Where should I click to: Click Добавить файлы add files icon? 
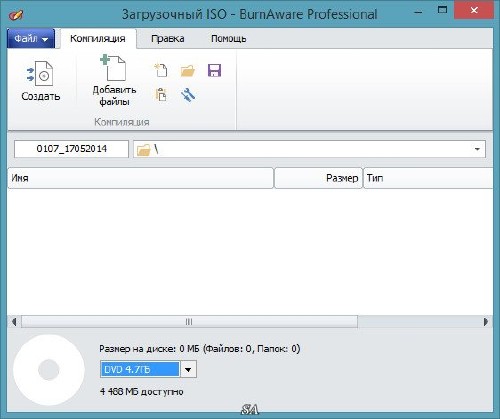tap(114, 68)
